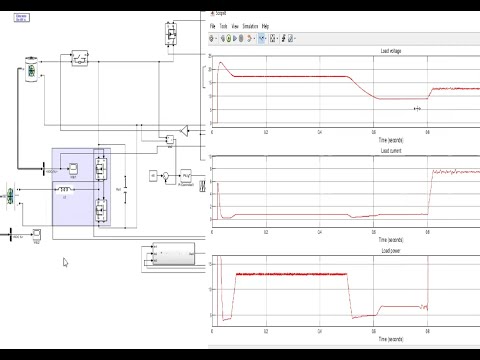The width and height of the screenshot is (480, 360).
Task: Click the cursor measurements icon
Action: [290, 39]
